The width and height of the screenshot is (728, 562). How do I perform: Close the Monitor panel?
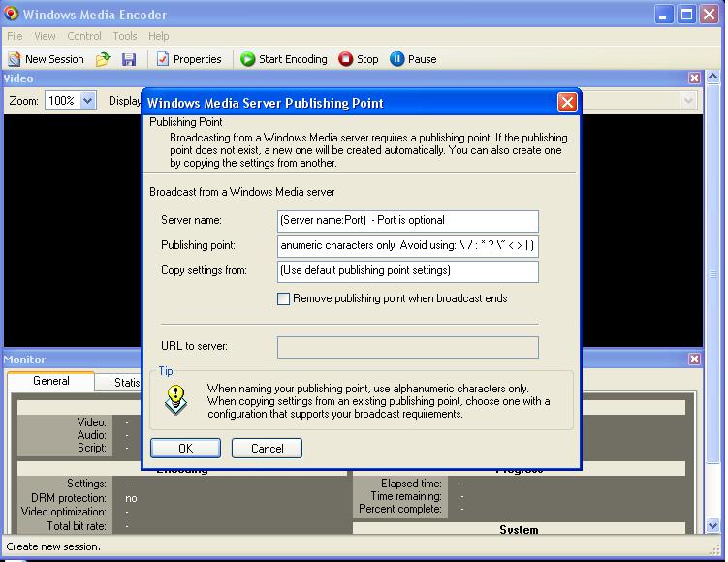coord(694,359)
